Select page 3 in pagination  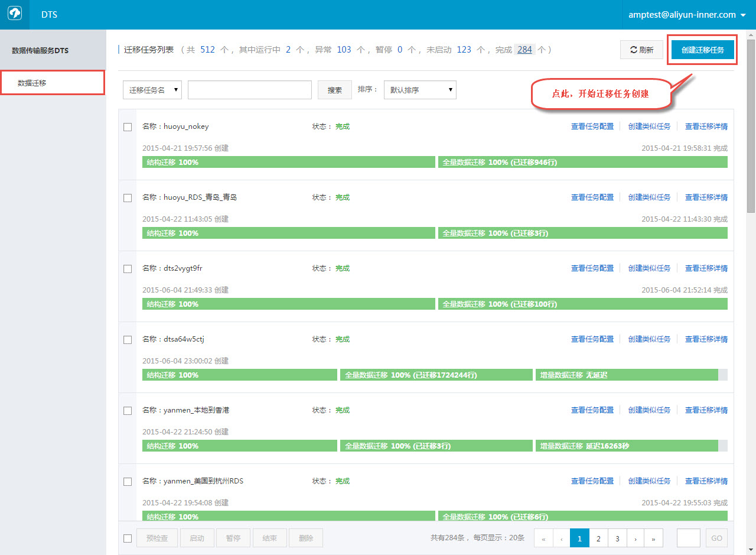617,538
